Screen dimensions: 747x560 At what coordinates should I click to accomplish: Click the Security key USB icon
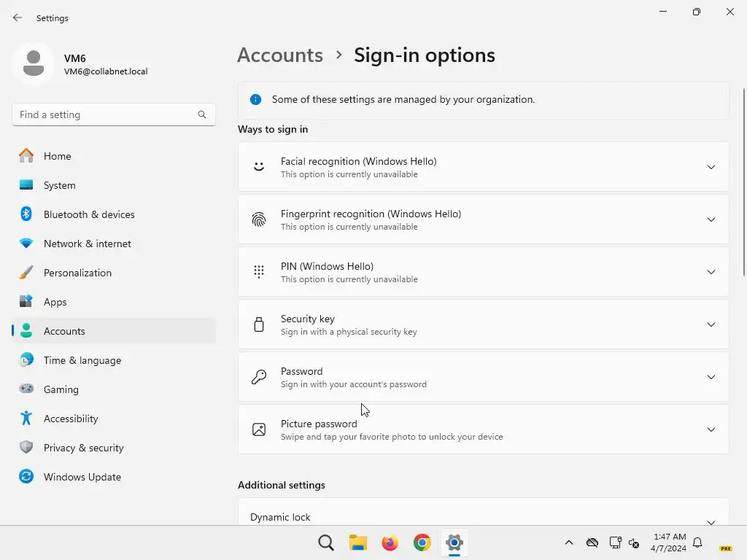259,324
